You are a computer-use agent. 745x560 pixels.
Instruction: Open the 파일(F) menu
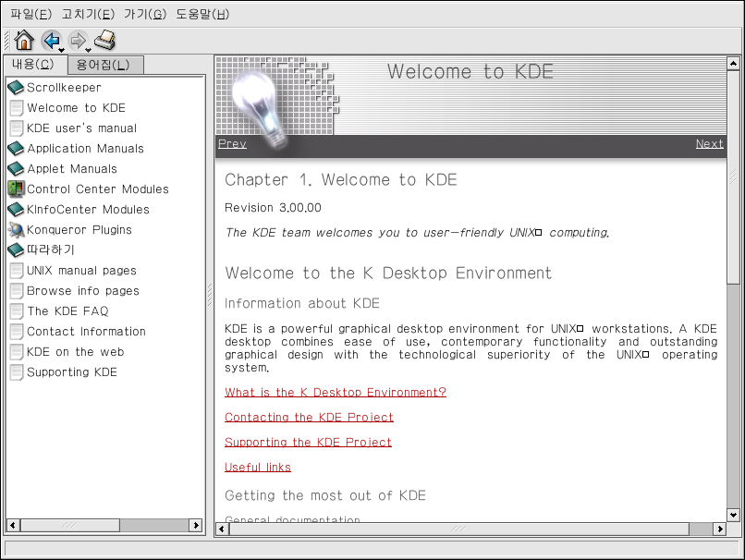click(31, 14)
